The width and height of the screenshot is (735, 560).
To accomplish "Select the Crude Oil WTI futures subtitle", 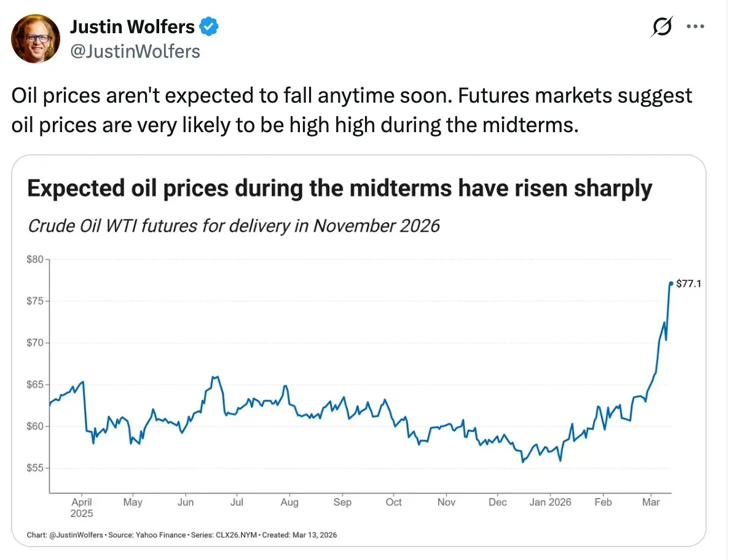I will click(234, 226).
